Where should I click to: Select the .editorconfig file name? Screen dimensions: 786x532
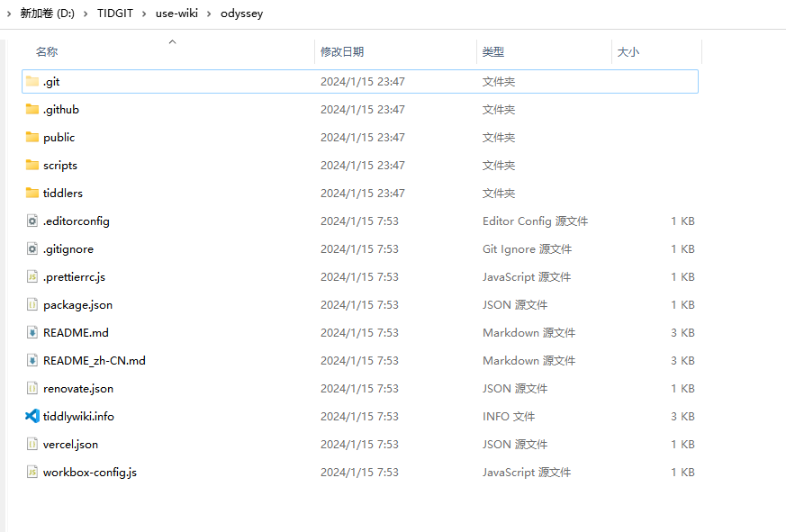pos(77,221)
